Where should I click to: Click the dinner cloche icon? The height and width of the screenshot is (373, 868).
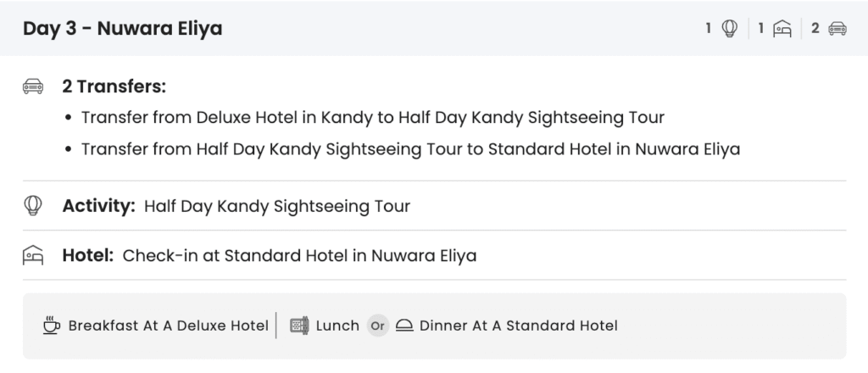pyautogui.click(x=404, y=326)
